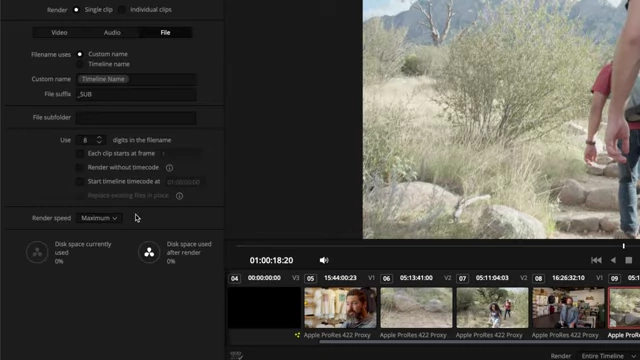Choose Timeline name for filename

(80, 64)
